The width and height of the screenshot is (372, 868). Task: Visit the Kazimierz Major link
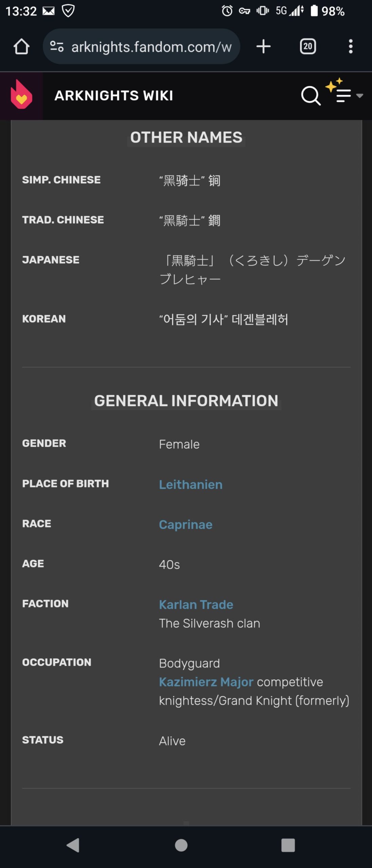pyautogui.click(x=206, y=682)
